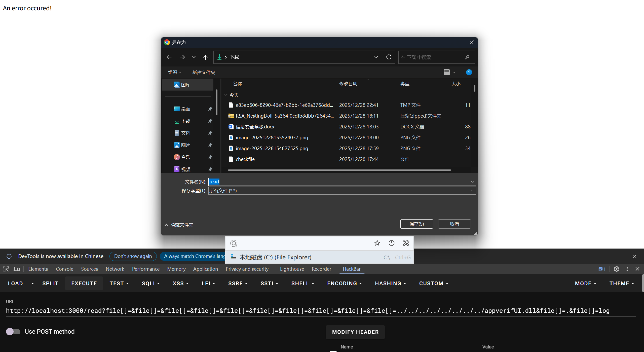This screenshot has width=644, height=352.
Task: Click 取消 cancel button
Action: click(x=454, y=224)
